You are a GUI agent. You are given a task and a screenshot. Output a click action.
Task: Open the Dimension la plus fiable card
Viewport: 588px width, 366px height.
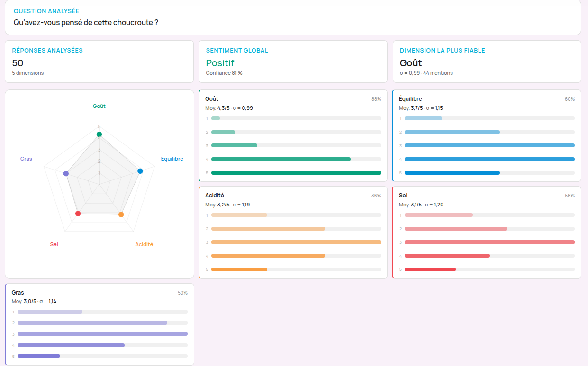coord(487,62)
